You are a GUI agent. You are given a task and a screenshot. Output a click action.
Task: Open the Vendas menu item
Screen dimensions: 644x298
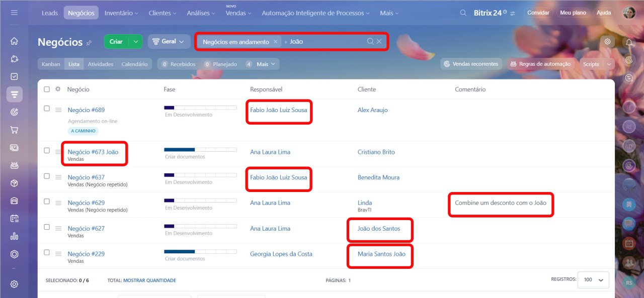pos(238,13)
